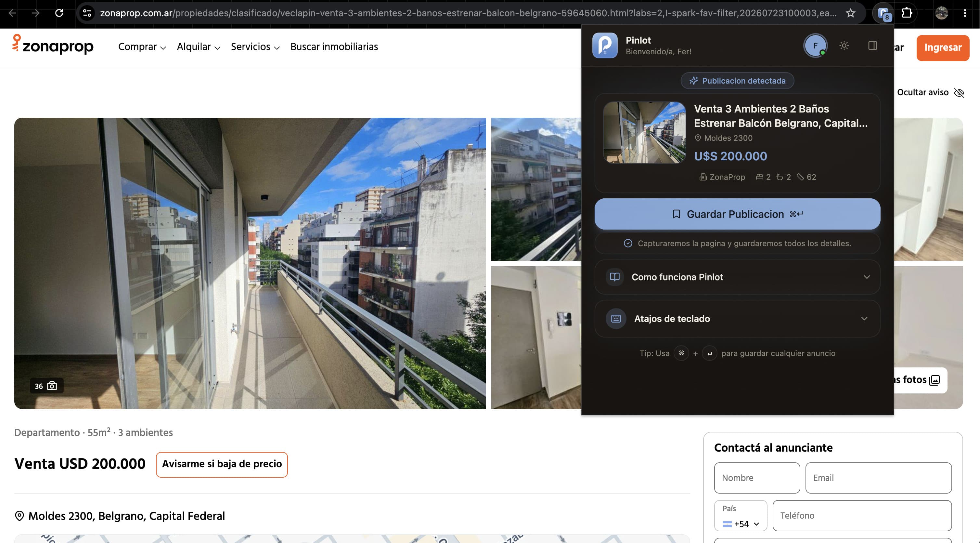980x543 pixels.
Task: Open the Comprar dropdown menu
Action: pyautogui.click(x=142, y=47)
